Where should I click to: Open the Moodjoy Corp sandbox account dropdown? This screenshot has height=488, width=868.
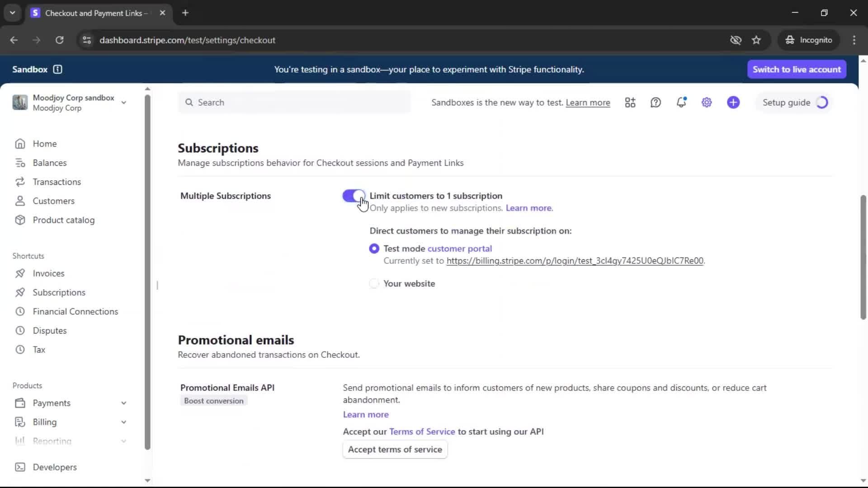pos(123,103)
